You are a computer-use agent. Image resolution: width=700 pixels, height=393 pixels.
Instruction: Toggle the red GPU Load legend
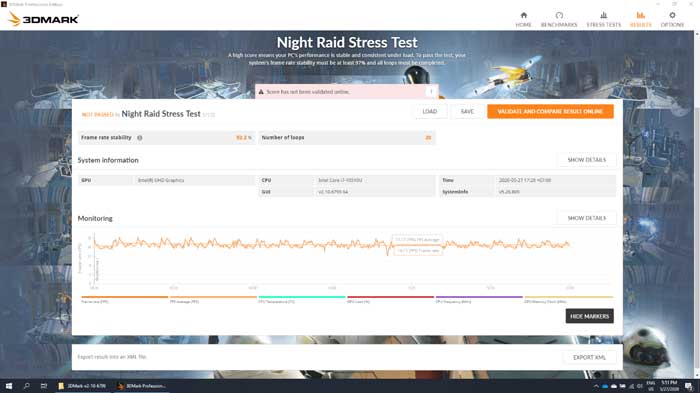pyautogui.click(x=391, y=299)
